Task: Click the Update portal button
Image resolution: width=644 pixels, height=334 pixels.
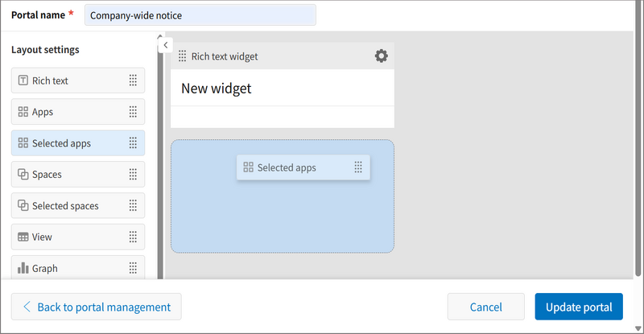Action: click(x=578, y=307)
